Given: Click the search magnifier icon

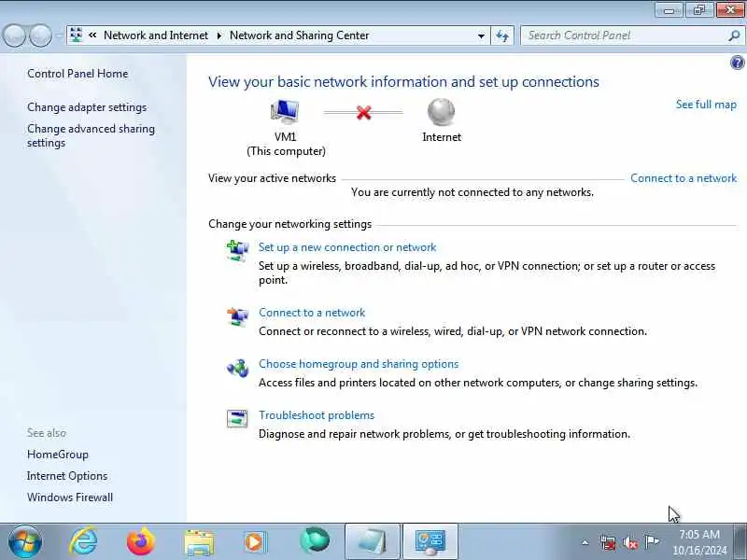Looking at the screenshot, I should 734,35.
